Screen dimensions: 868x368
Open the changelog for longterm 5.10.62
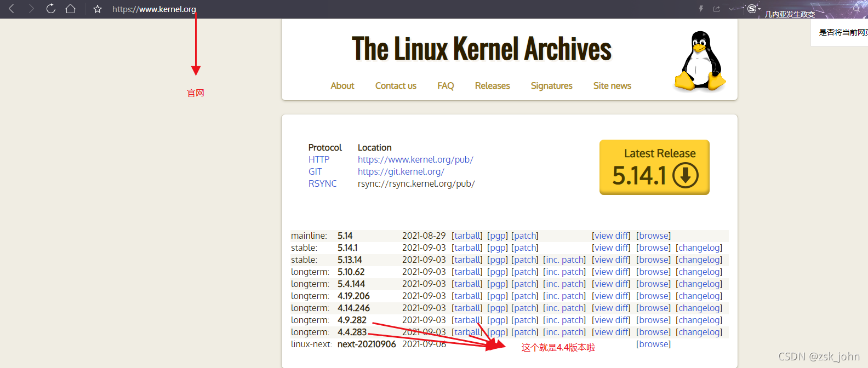tap(699, 272)
